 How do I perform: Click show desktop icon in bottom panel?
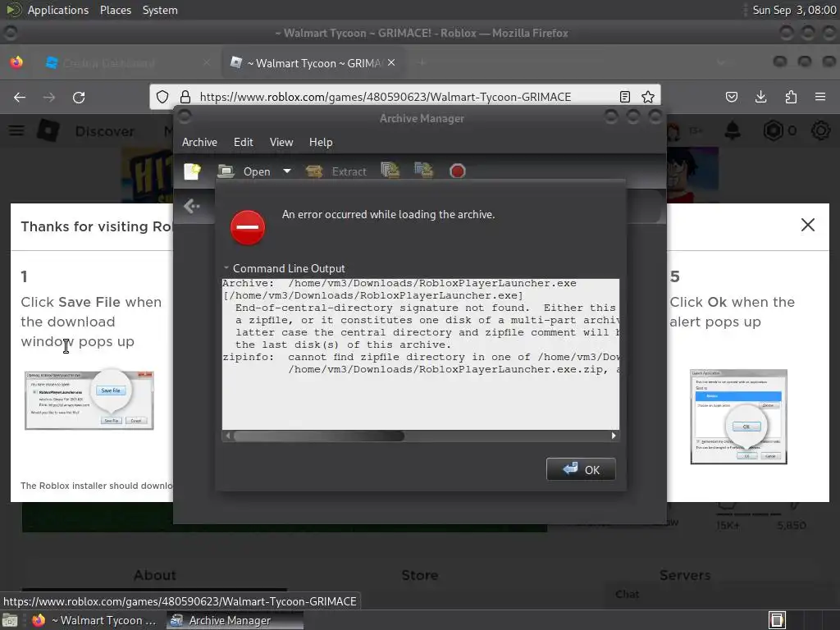(x=9, y=621)
